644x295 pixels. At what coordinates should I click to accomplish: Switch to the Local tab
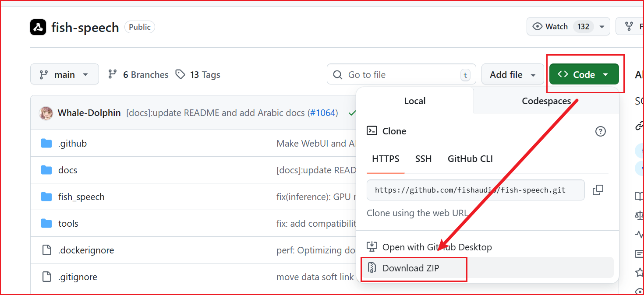click(415, 101)
